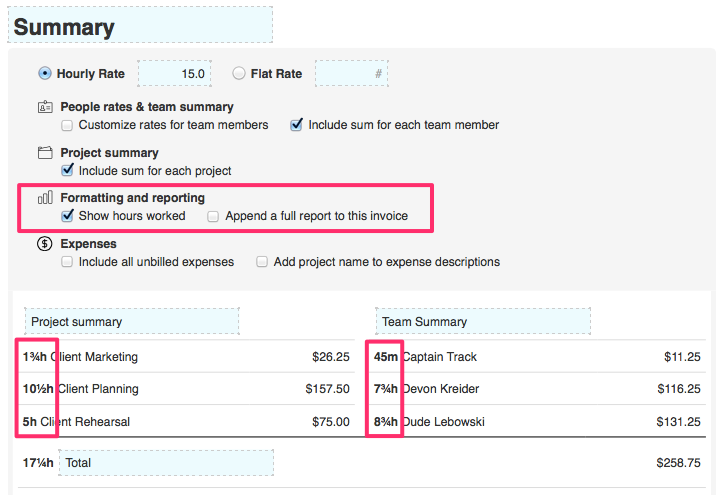Uncheck Include sum for each team member

coord(296,125)
